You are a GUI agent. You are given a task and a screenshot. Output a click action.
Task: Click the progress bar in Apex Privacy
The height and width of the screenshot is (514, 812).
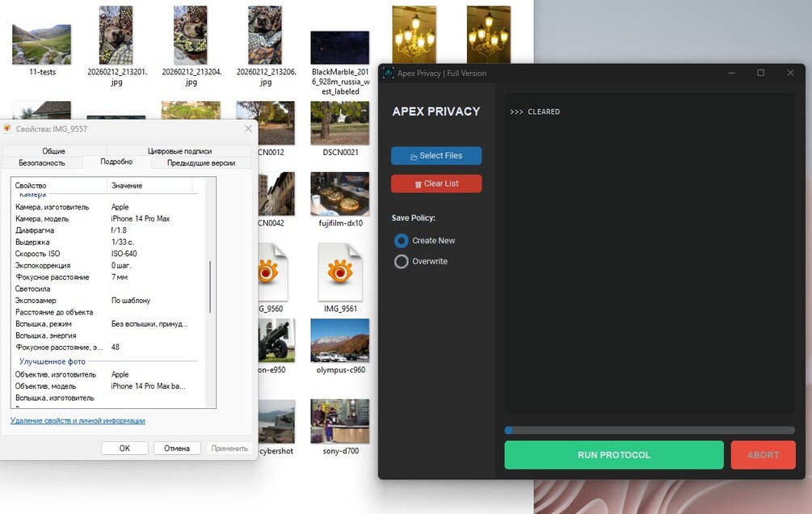tap(650, 430)
